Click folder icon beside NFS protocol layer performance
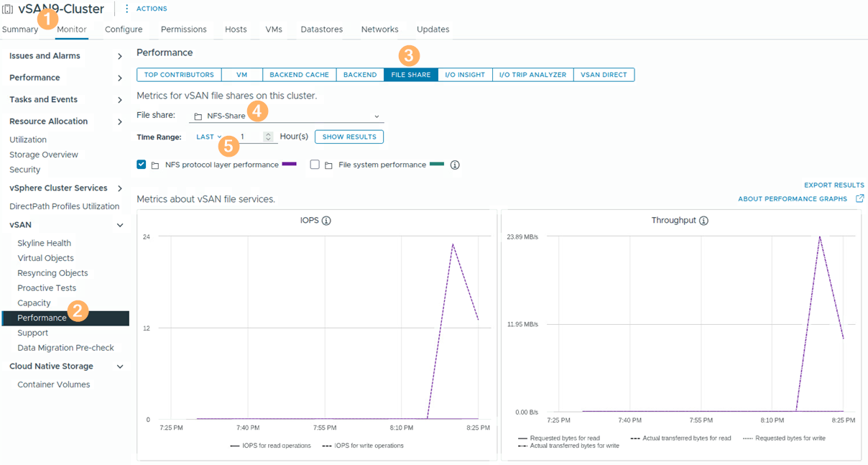 (x=155, y=165)
